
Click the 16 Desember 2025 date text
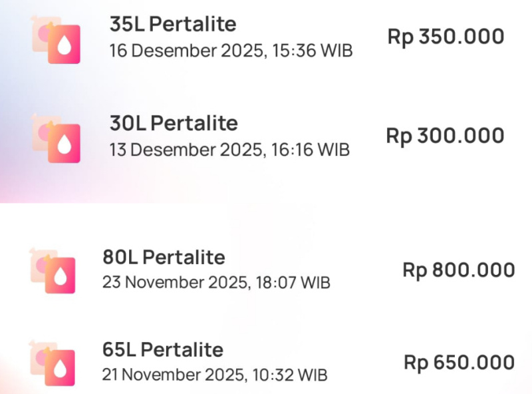pyautogui.click(x=187, y=51)
